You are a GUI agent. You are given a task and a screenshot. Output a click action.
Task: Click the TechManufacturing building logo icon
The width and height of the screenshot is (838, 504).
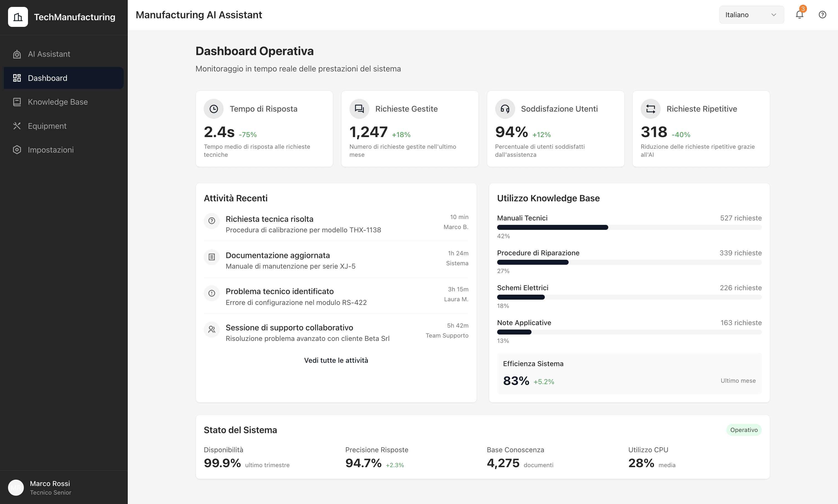coord(18,17)
